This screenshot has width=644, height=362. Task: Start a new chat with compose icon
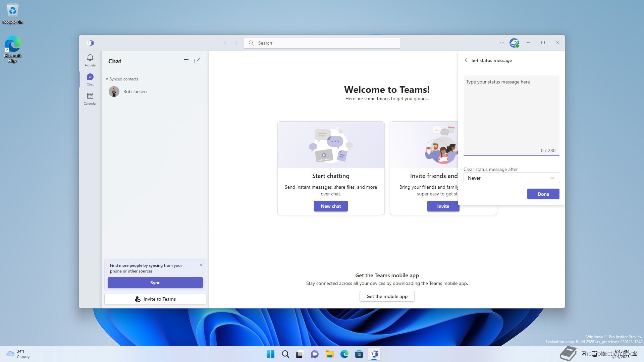click(197, 61)
